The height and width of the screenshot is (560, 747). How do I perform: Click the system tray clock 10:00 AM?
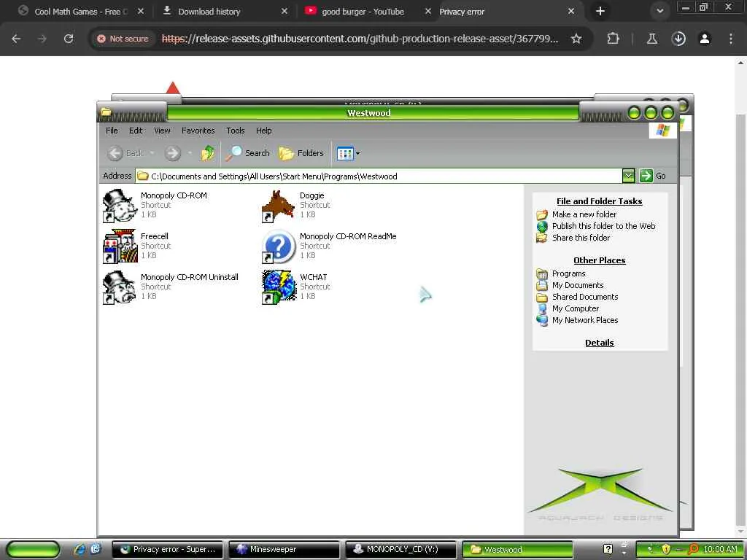click(720, 549)
